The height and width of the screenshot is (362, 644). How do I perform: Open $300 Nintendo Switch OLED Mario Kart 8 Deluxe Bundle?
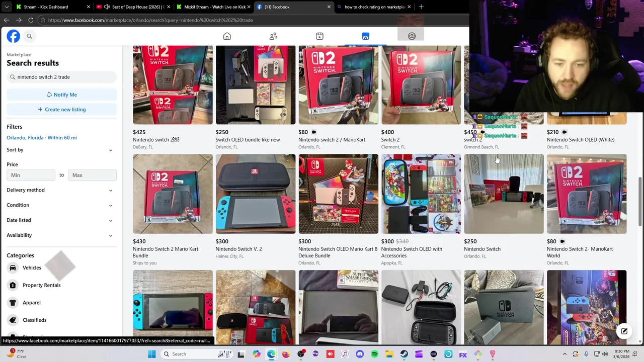pyautogui.click(x=338, y=210)
